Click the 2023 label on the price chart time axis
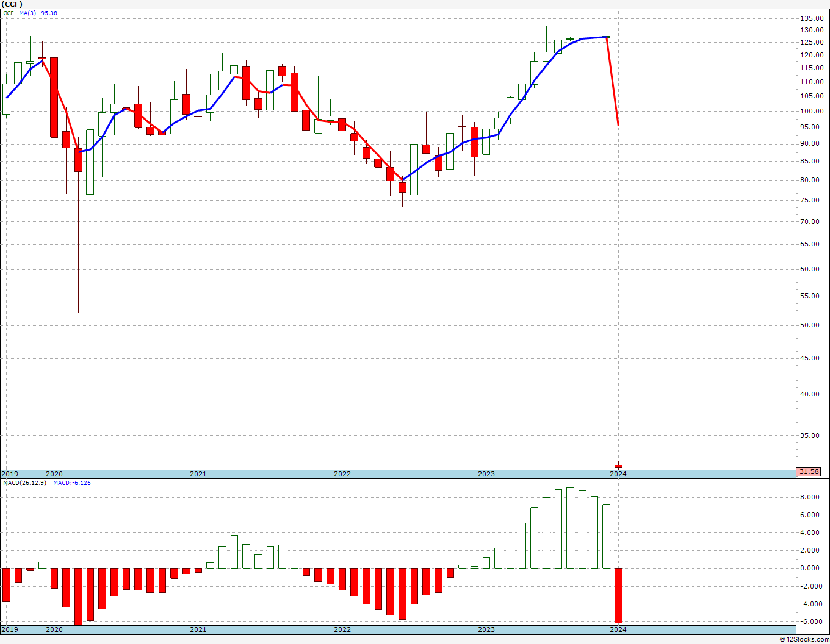 [486, 474]
